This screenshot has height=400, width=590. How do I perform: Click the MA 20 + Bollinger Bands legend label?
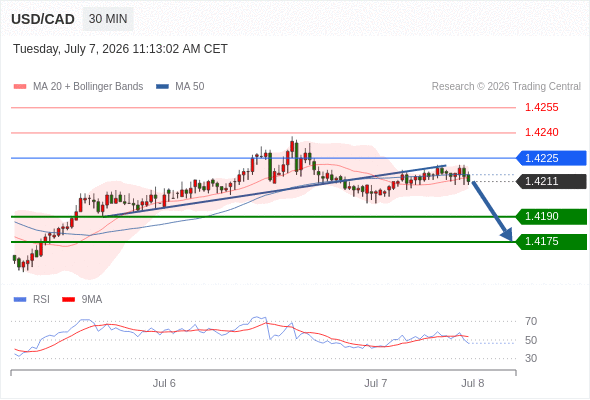[x=88, y=87]
